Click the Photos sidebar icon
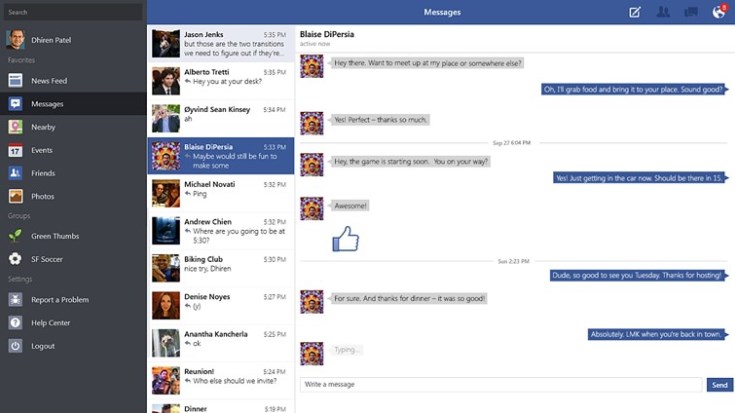 click(x=15, y=196)
